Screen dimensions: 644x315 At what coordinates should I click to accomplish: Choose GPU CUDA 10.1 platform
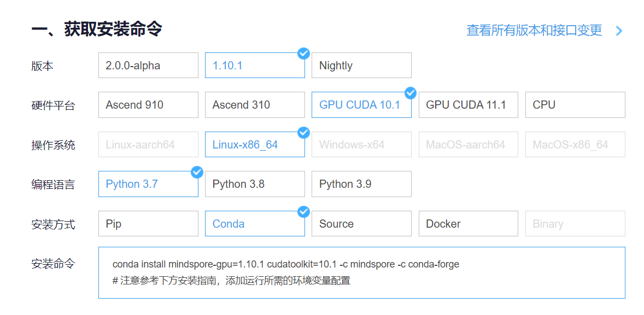361,105
